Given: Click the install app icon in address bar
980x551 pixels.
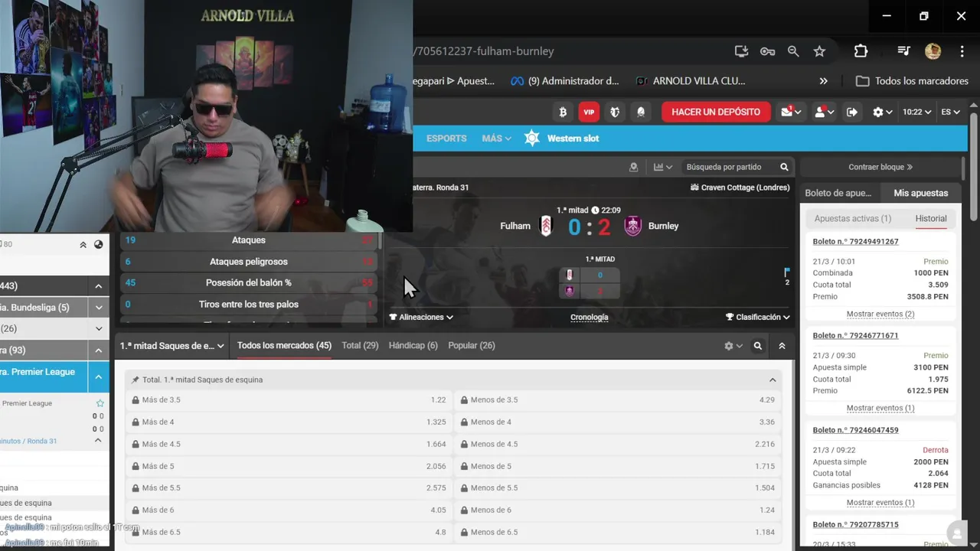Looking at the screenshot, I should point(741,51).
